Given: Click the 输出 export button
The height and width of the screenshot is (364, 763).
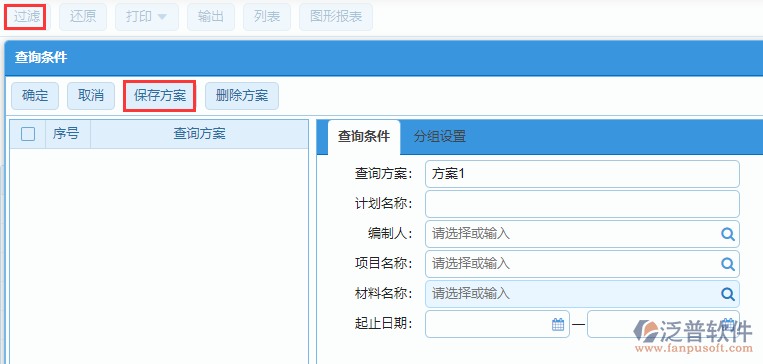Looking at the screenshot, I should click(211, 17).
